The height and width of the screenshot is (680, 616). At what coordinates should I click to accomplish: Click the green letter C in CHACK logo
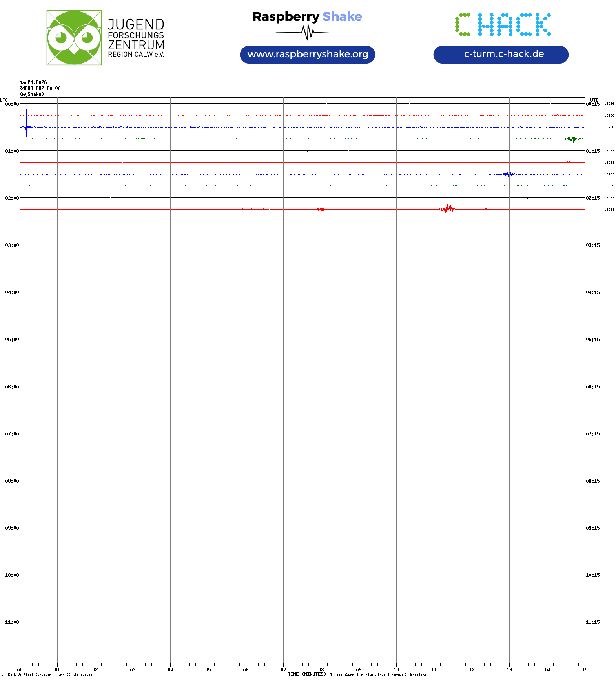click(x=463, y=25)
